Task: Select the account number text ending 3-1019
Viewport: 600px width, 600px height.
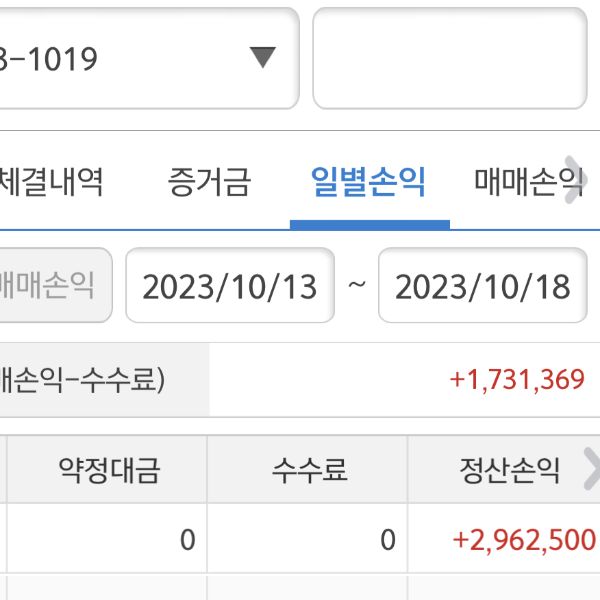Action: (50, 59)
